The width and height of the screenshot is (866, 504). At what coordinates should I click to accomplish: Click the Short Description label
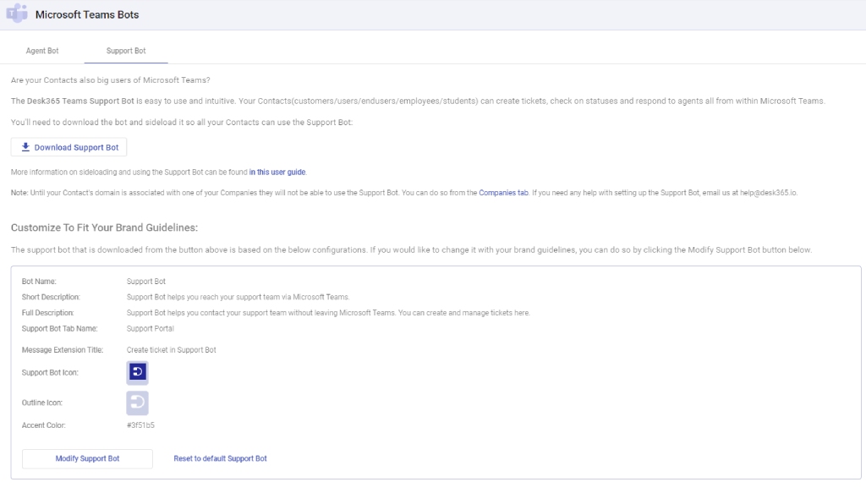click(x=51, y=297)
